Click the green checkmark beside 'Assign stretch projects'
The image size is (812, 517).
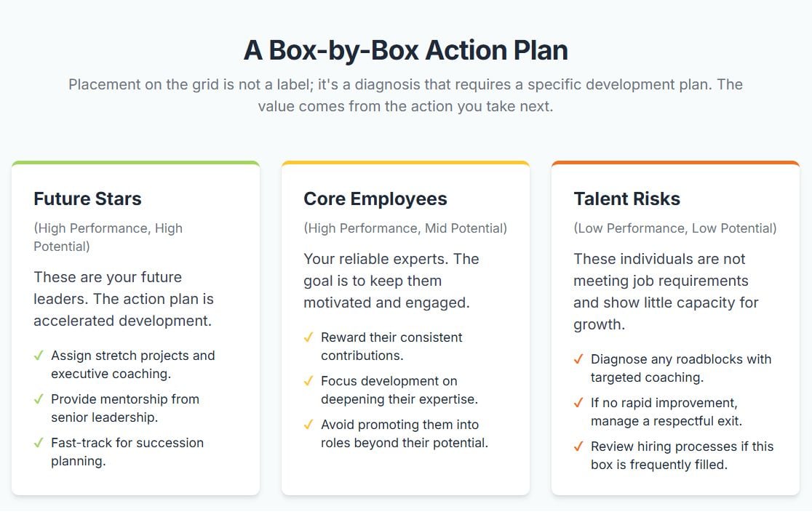pos(39,356)
